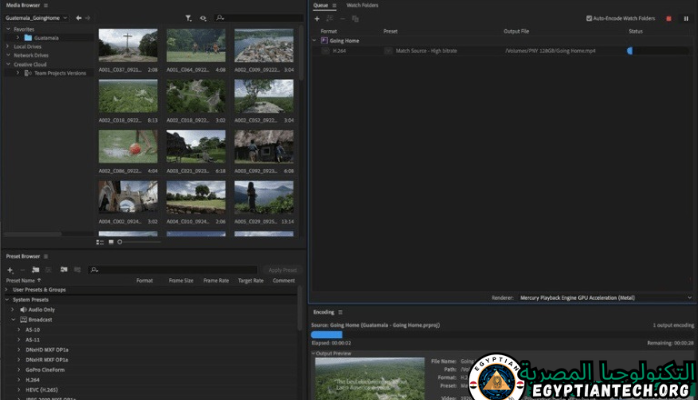The height and width of the screenshot is (400, 698).
Task: Select the A001_C037 cross thumbnail clip
Action: tap(128, 45)
